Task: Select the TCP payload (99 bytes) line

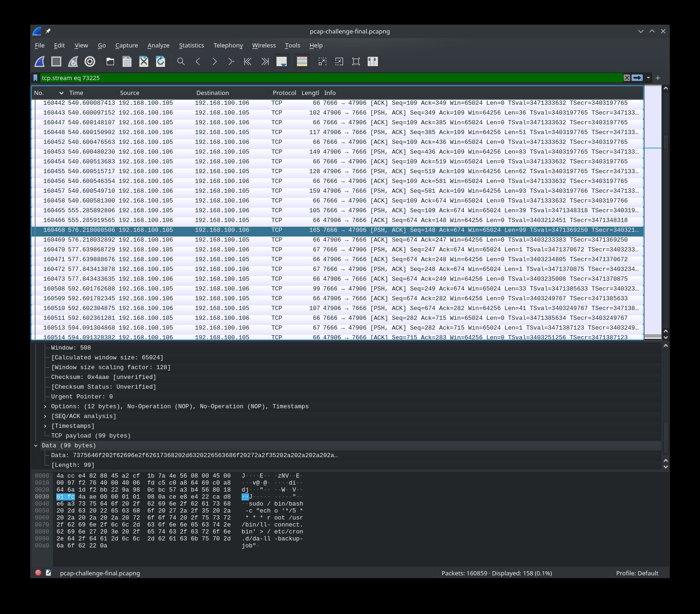Action: [91, 436]
